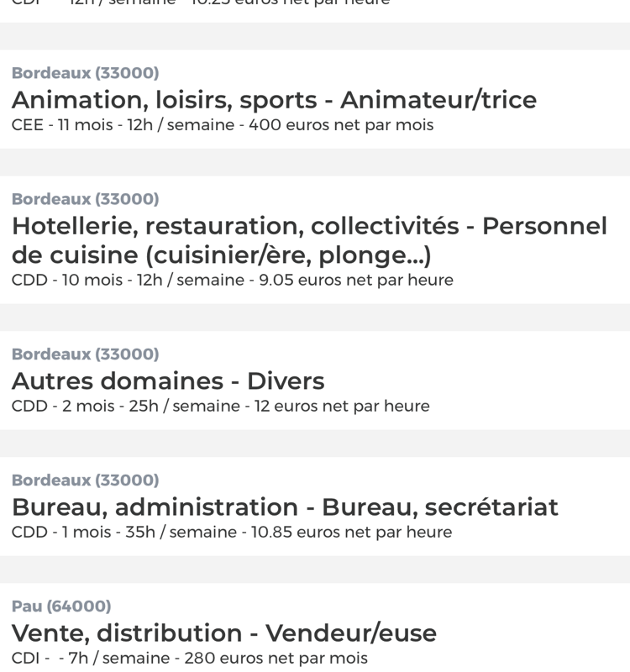Select the CDD 1 mois 35h details line
Screen dimensions: 630x672
click(x=232, y=533)
